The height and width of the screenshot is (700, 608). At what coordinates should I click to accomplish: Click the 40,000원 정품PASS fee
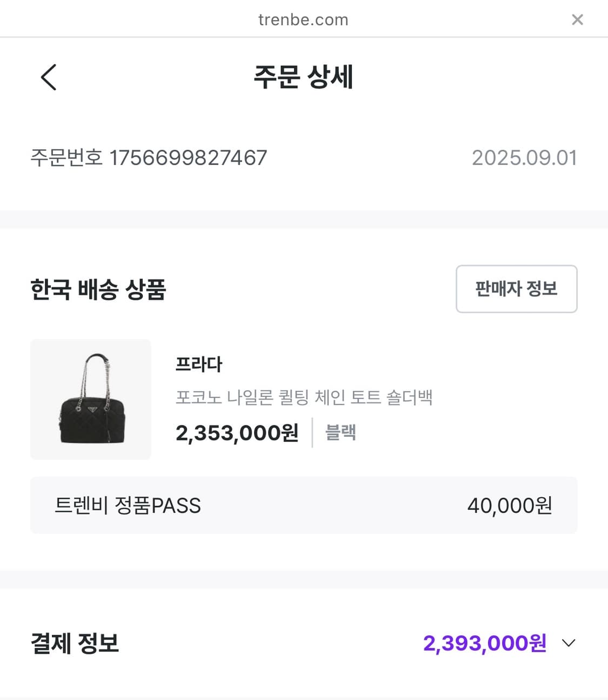(x=509, y=506)
